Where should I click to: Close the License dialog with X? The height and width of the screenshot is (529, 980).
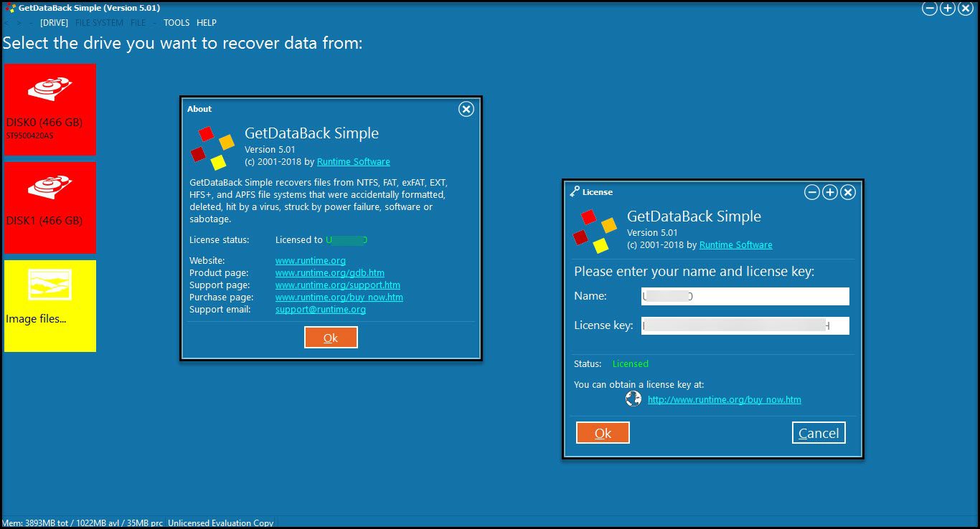point(848,192)
